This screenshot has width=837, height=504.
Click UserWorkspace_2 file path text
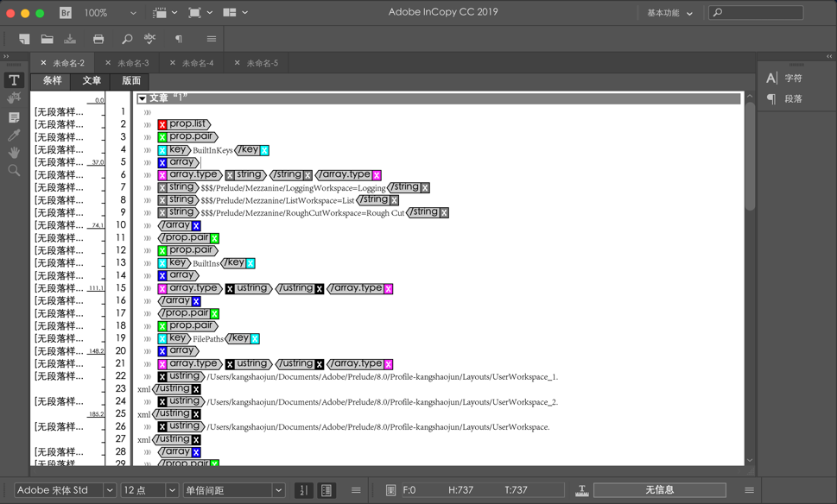pyautogui.click(x=382, y=402)
